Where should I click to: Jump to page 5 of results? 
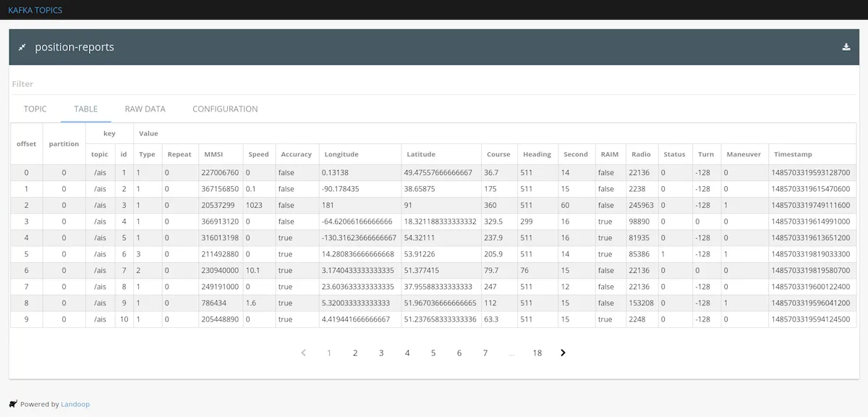[433, 353]
